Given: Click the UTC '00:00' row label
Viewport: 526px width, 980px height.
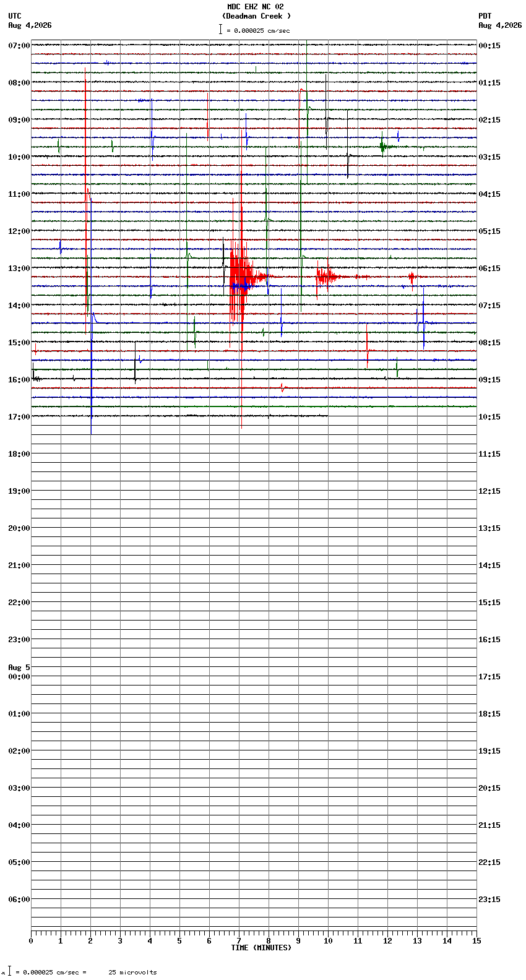Looking at the screenshot, I should click(19, 677).
